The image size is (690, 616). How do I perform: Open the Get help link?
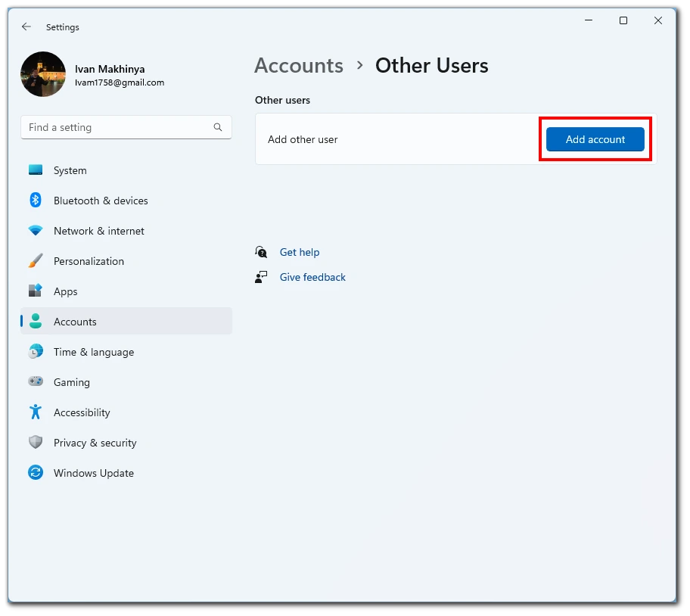pyautogui.click(x=300, y=252)
